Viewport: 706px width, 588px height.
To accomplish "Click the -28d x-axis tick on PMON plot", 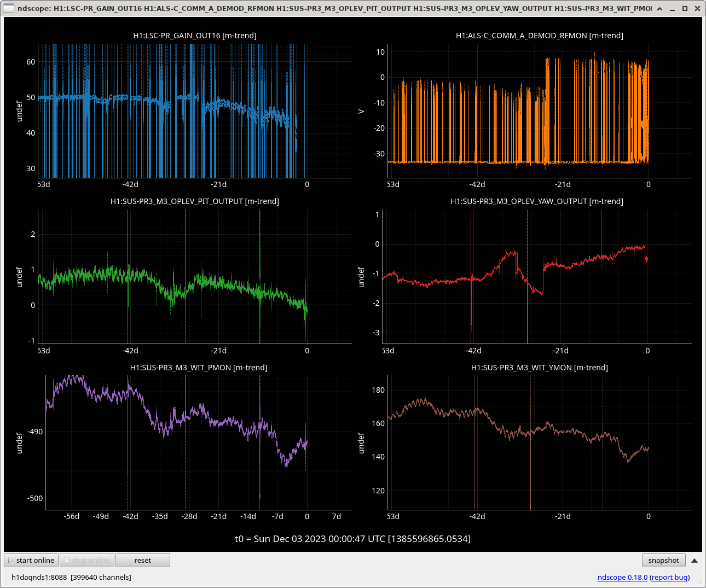I will point(189,516).
